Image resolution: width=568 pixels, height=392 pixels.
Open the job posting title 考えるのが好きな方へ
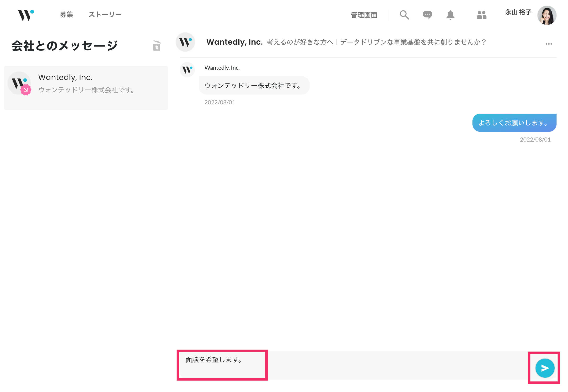coord(376,42)
